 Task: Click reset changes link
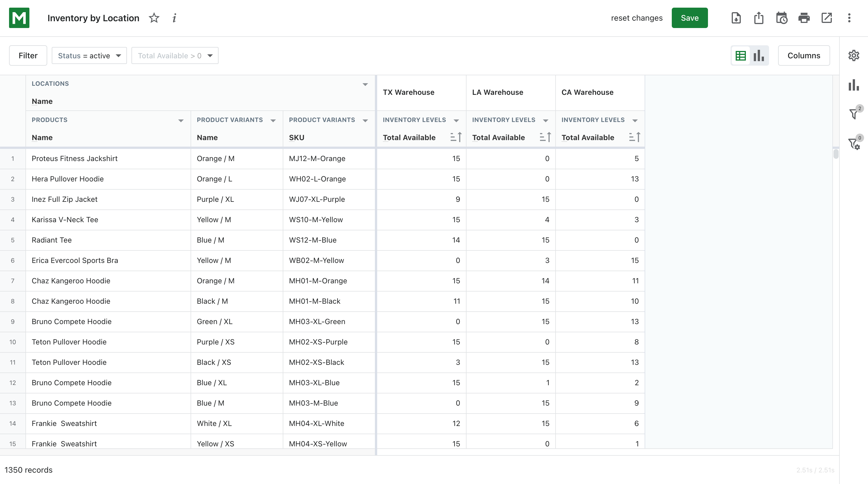pos(637,18)
